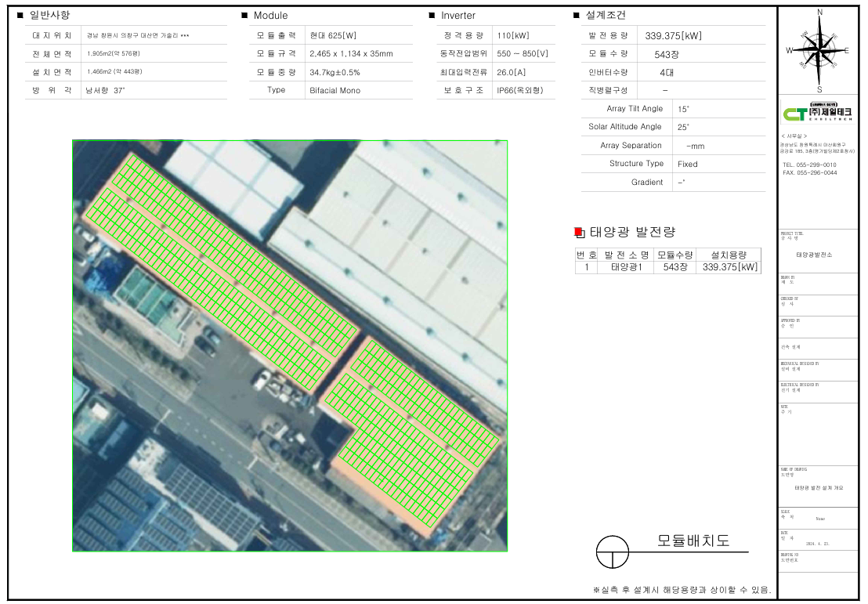
Task: Select the IP66(옥외형) 보호구조 value
Action: pos(523,90)
